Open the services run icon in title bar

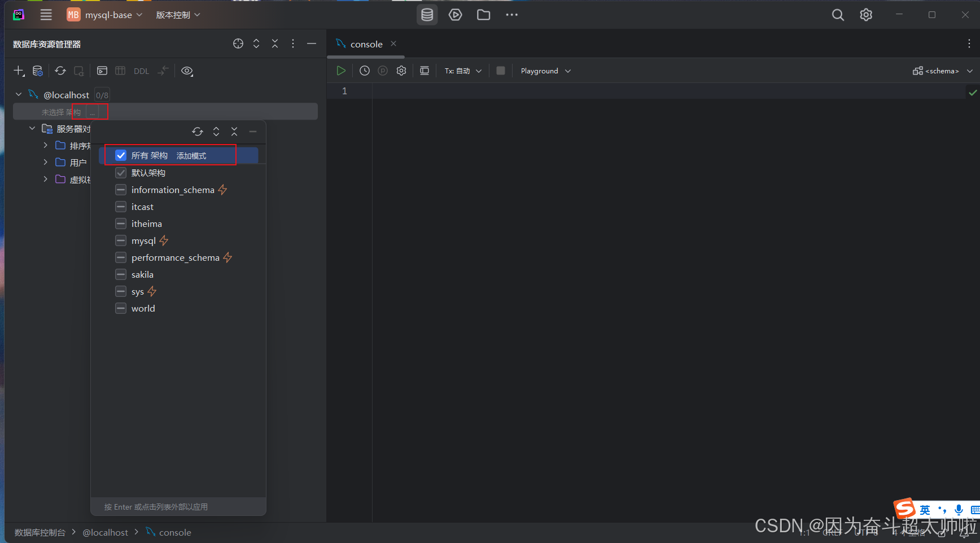click(456, 15)
